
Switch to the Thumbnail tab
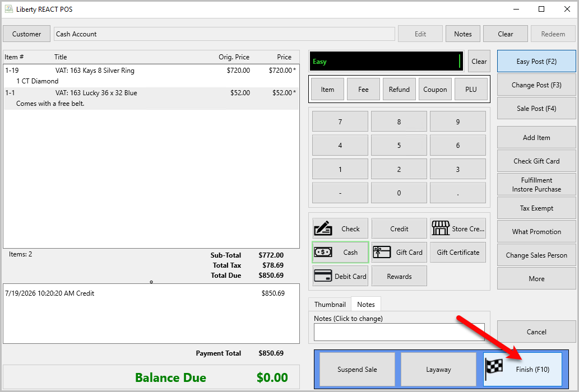(x=330, y=304)
